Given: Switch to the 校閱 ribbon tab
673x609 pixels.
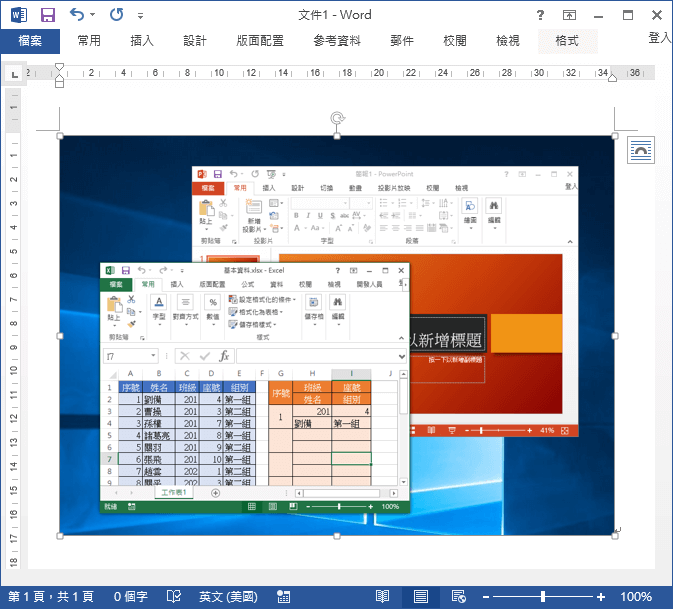Looking at the screenshot, I should click(x=455, y=41).
